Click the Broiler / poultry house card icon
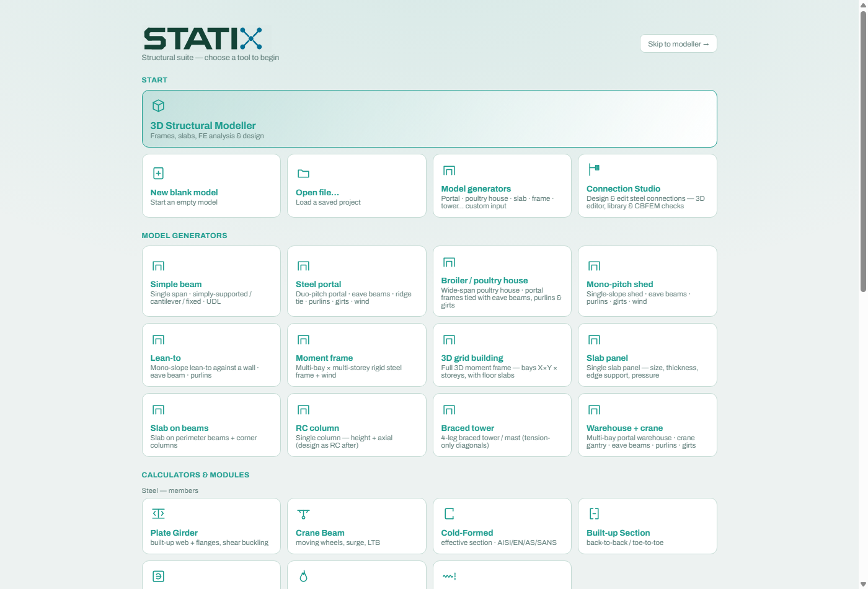 point(449,262)
